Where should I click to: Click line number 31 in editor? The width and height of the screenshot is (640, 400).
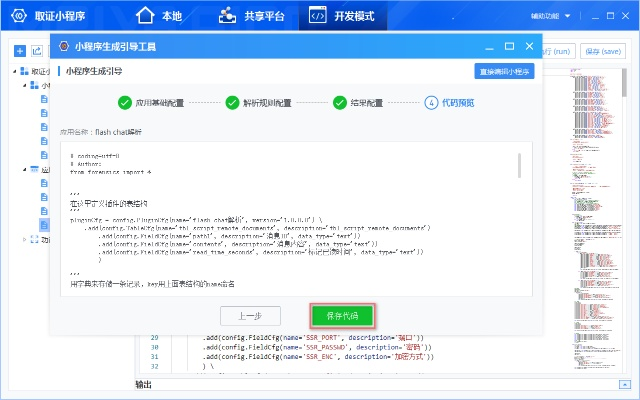tap(154, 357)
